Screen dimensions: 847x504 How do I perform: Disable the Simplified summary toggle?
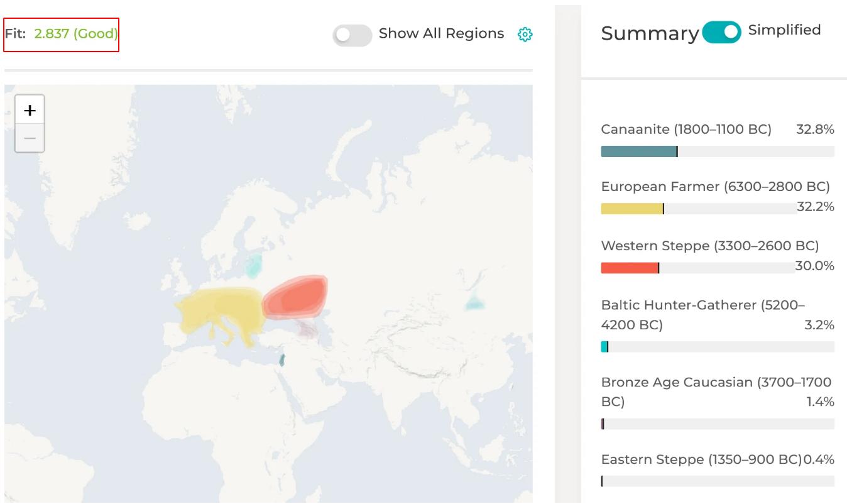coord(721,32)
